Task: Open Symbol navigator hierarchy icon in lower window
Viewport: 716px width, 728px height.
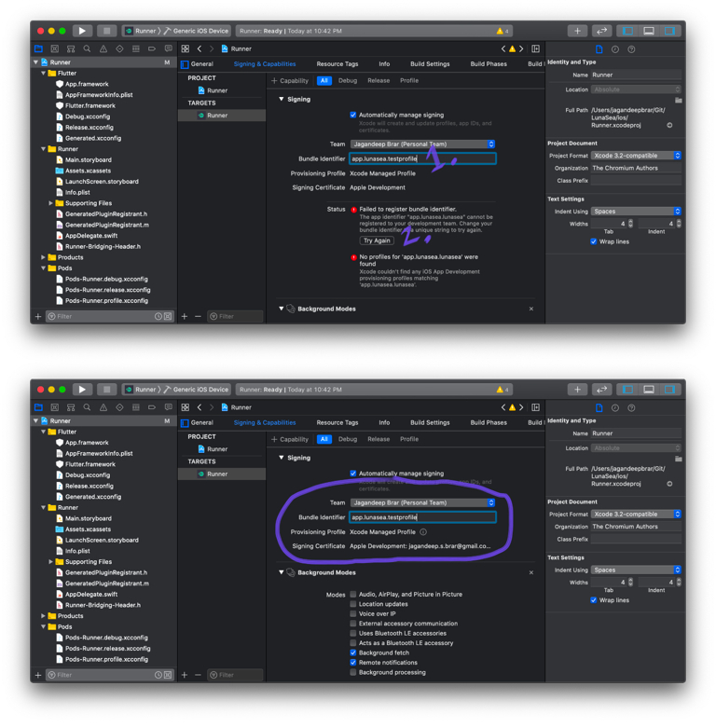Action: pos(71,407)
